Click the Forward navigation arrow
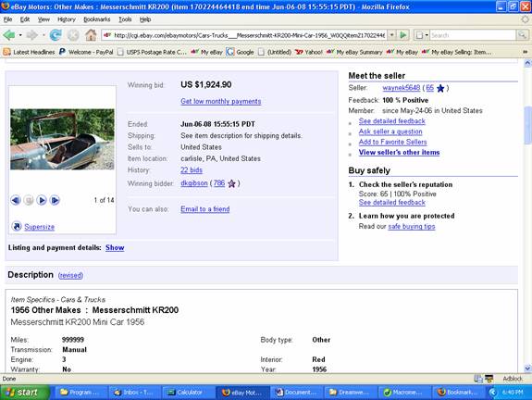 click(x=31, y=35)
